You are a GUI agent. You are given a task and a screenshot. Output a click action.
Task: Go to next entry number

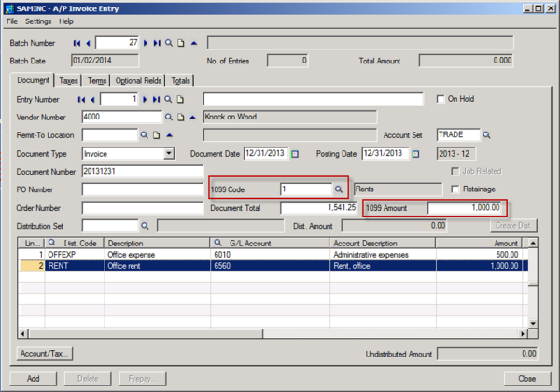pyautogui.click(x=145, y=100)
